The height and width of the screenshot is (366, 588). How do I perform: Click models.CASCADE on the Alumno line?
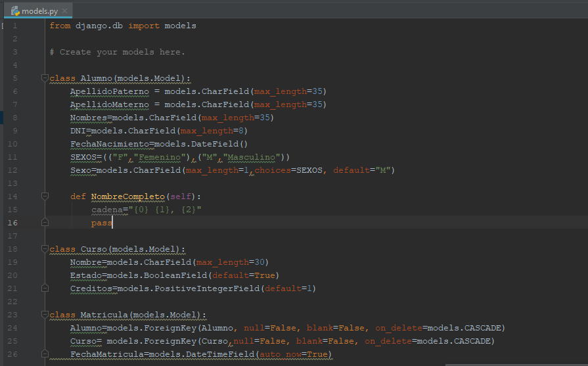tap(464, 327)
